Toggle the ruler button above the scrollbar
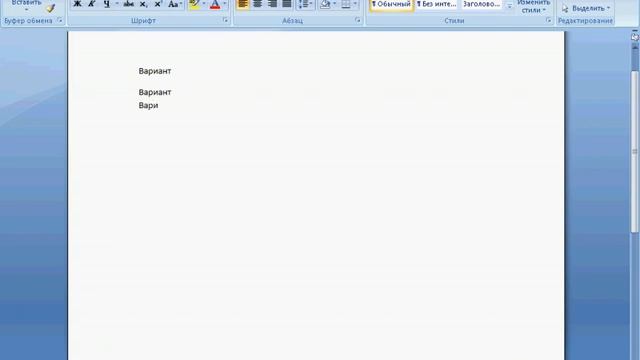 tap(635, 36)
